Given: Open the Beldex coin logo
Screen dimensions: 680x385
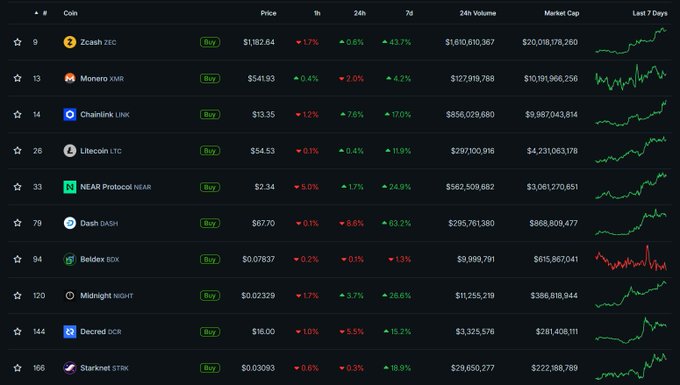Looking at the screenshot, I should [x=70, y=259].
